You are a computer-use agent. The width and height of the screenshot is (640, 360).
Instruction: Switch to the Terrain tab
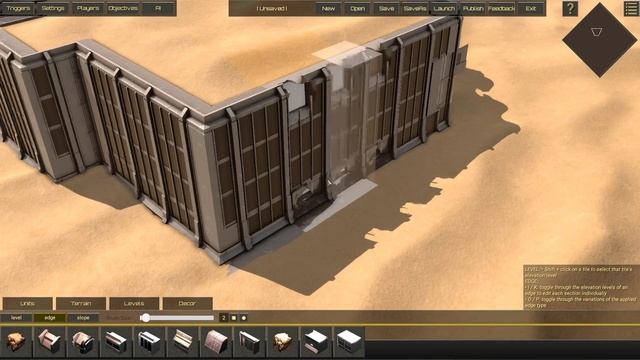pos(81,303)
